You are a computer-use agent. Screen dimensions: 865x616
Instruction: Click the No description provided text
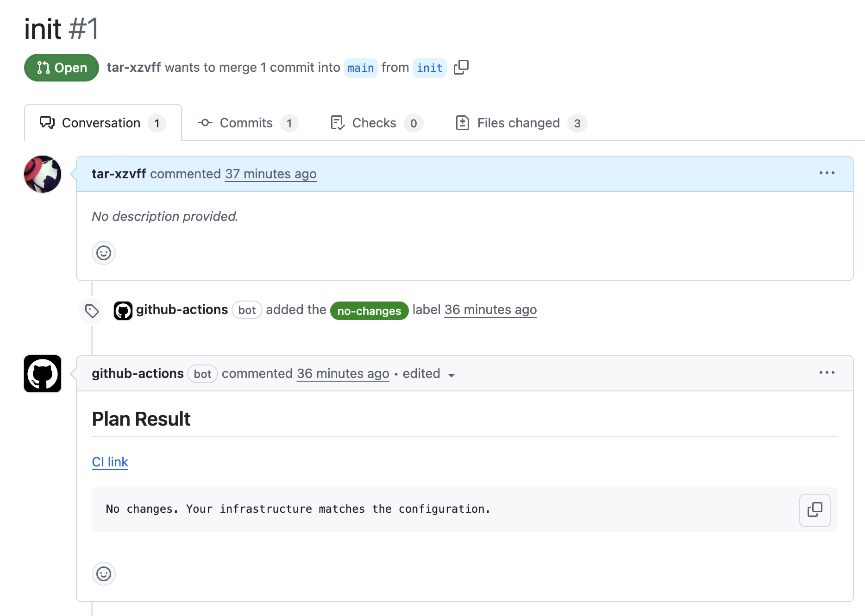[x=165, y=216]
